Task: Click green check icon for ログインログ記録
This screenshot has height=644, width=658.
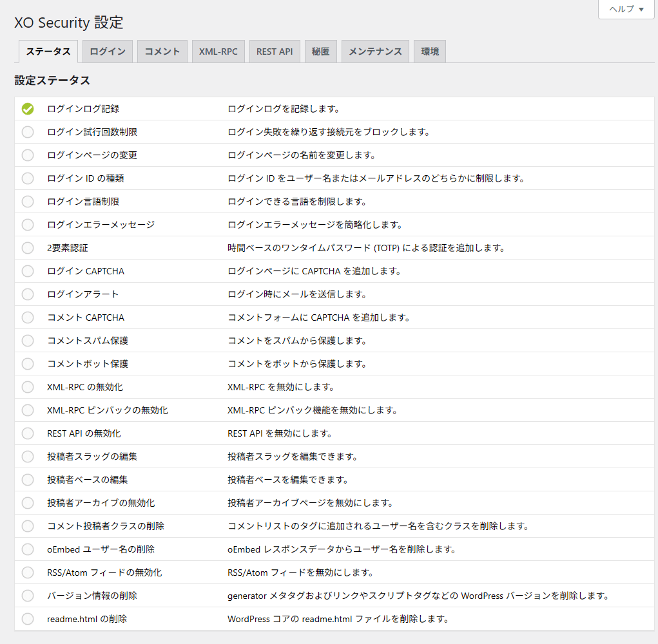Action: pyautogui.click(x=28, y=109)
